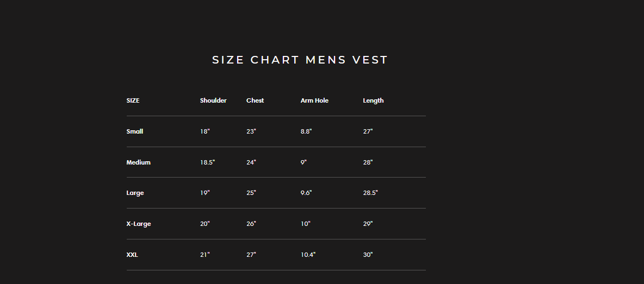Select the 30" length value for XXL

click(368, 255)
